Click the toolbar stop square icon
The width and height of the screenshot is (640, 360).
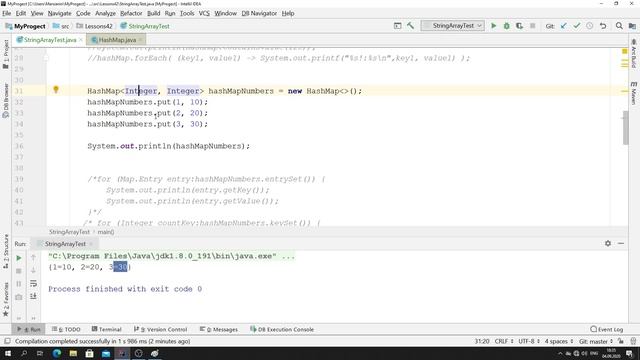tap(533, 26)
